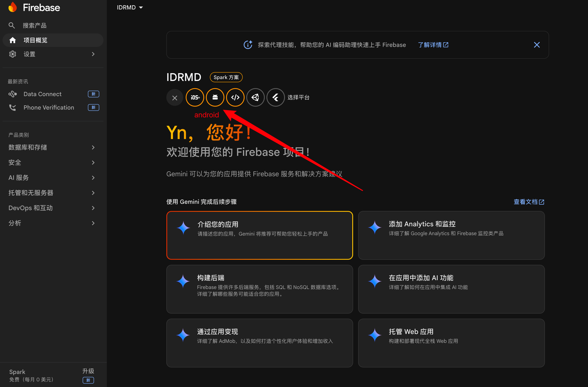Click 使用 Gemini 完成后续步骤 heading
This screenshot has height=387, width=588.
coord(202,202)
